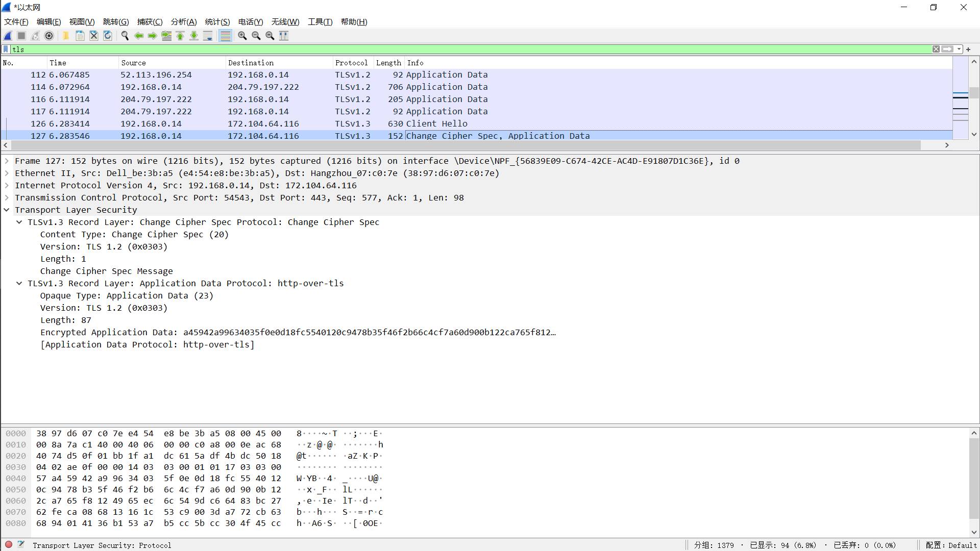Go to the last packet icon

(194, 36)
